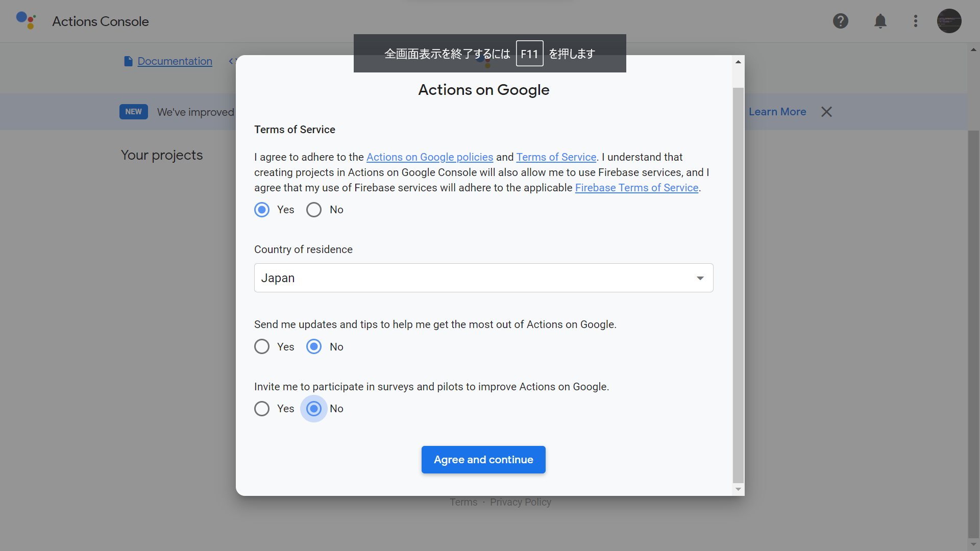Open the notifications bell
Screen dimensions: 980x551
click(880, 21)
